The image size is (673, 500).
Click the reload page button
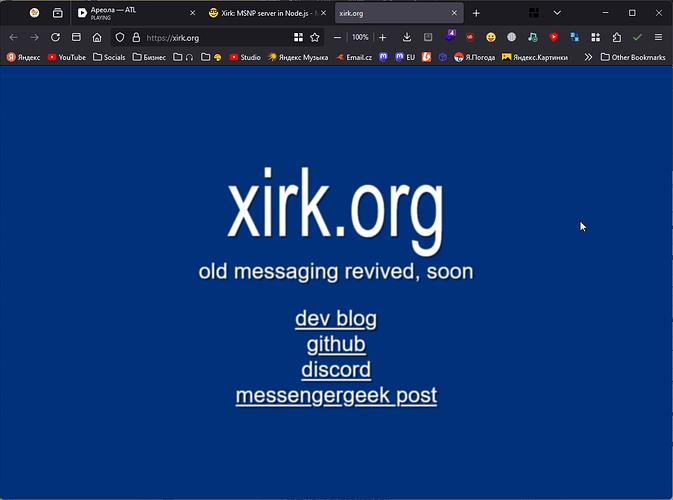(55, 38)
